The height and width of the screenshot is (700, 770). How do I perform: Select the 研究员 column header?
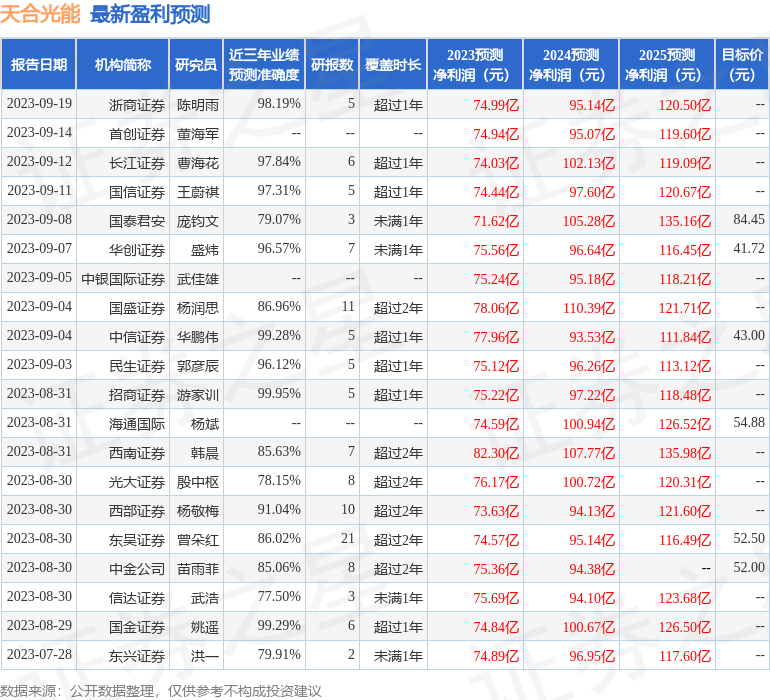[x=196, y=64]
